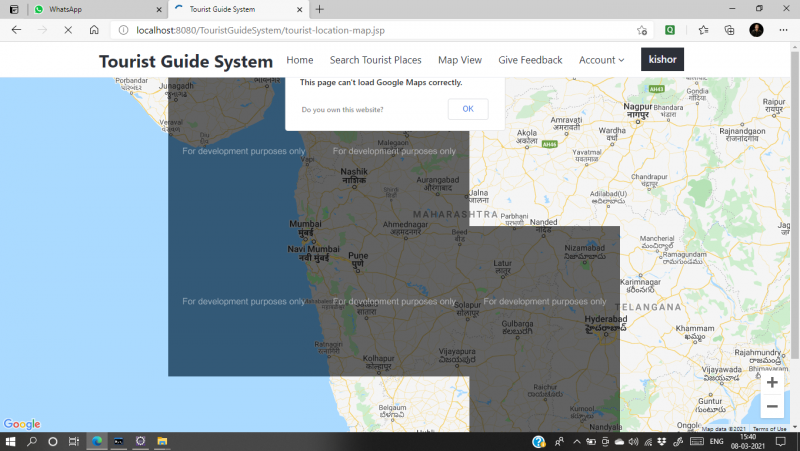Click the Do you own this website link

(x=342, y=110)
